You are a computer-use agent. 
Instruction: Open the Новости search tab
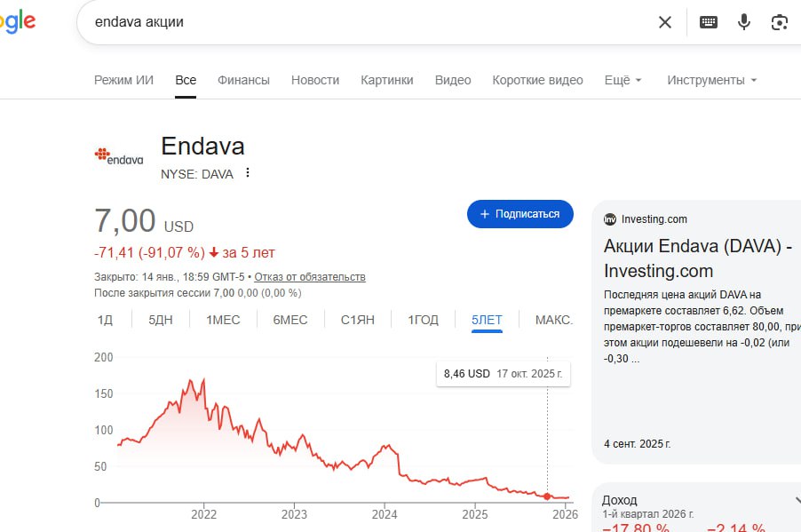315,80
